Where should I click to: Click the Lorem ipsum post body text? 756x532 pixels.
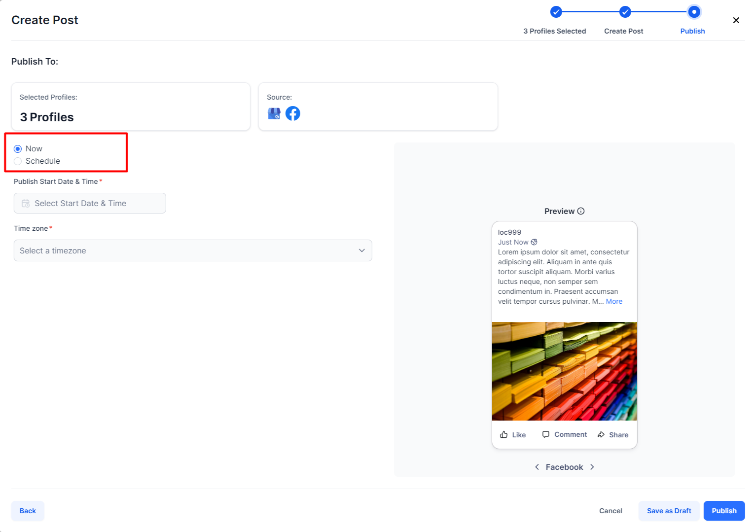tap(564, 277)
